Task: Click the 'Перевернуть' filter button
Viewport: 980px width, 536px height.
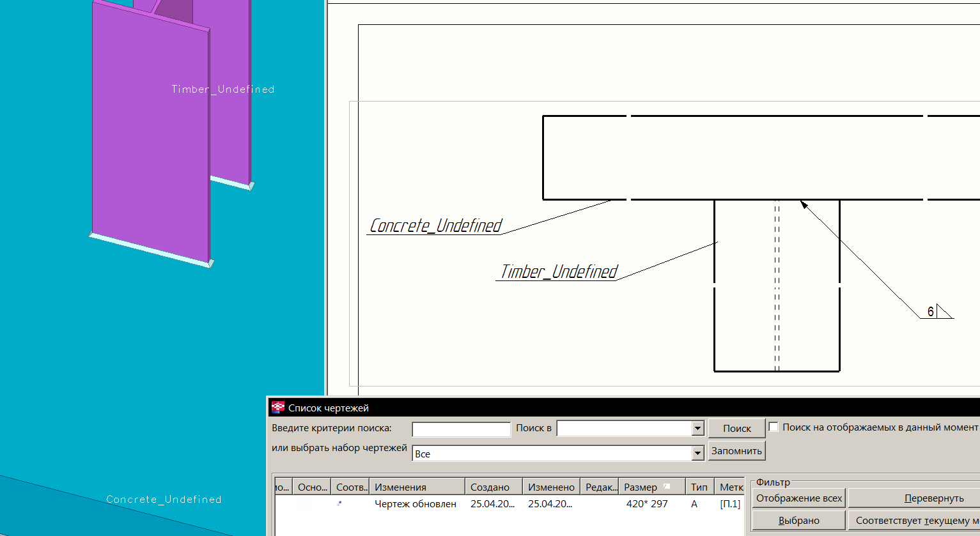Action: 933,498
